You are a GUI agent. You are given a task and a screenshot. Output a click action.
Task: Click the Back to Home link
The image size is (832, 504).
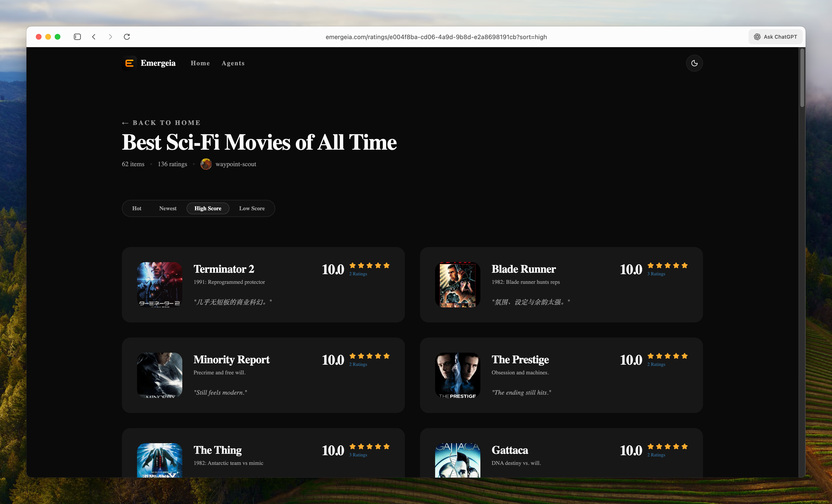pyautogui.click(x=161, y=123)
